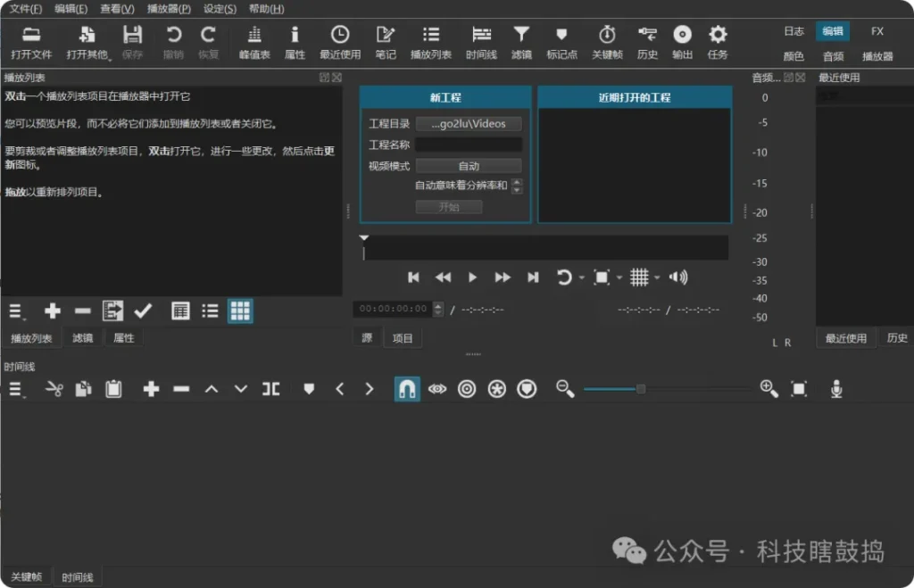Open the 任务 jobs gear icon
This screenshot has width=914, height=588.
tap(718, 43)
